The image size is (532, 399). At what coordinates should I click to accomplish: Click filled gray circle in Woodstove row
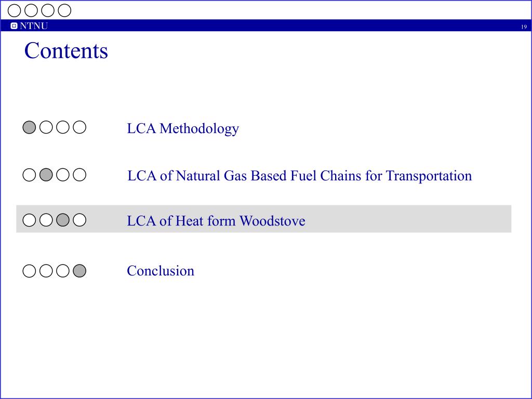63,220
